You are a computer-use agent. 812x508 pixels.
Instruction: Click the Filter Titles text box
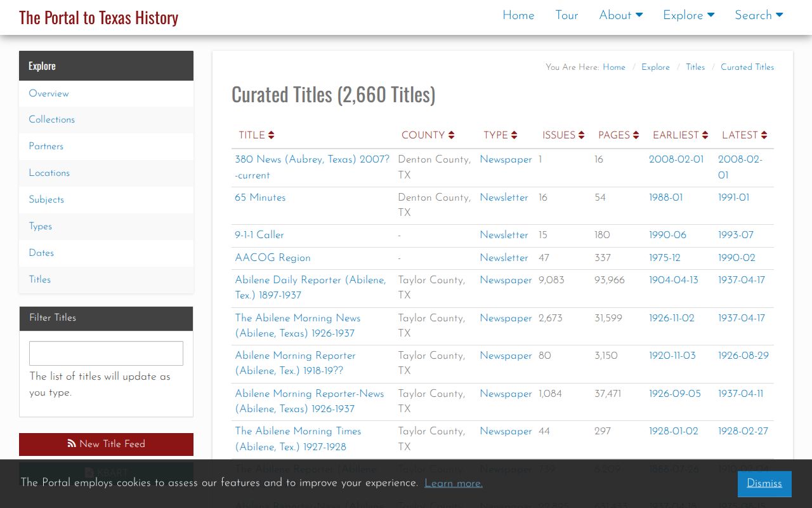tap(106, 353)
